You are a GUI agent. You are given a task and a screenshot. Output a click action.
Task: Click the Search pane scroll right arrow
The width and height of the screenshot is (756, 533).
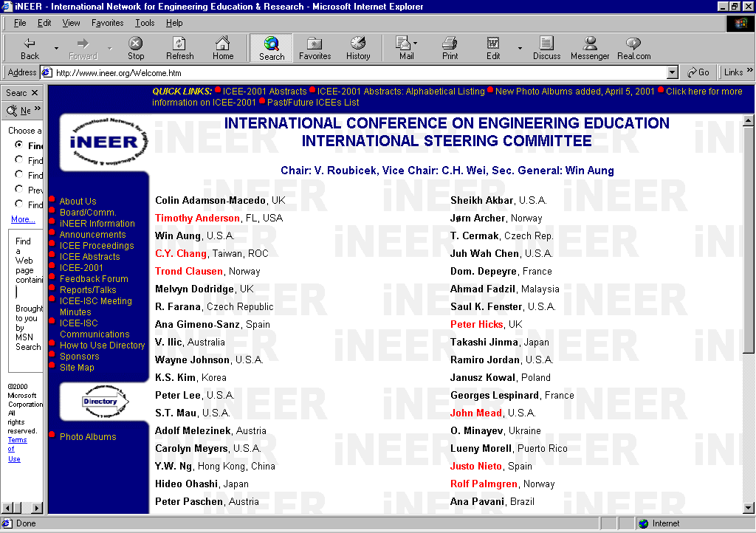(37, 507)
